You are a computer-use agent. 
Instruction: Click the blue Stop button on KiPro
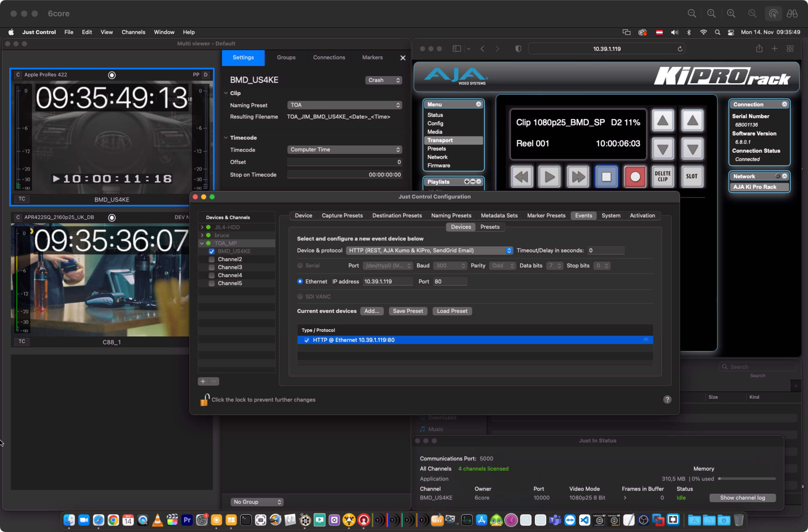tap(606, 177)
